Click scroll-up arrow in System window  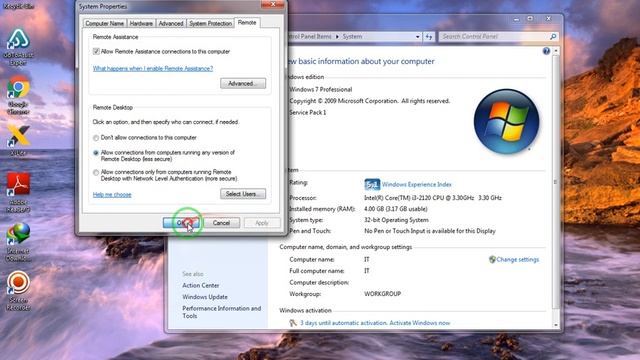click(556, 51)
